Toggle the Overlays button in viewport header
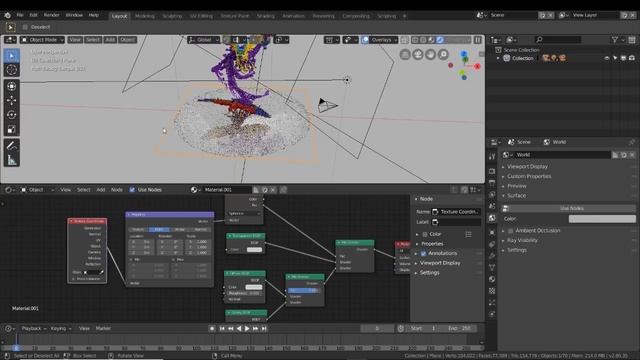Viewport: 640px width, 360px height. [x=365, y=40]
